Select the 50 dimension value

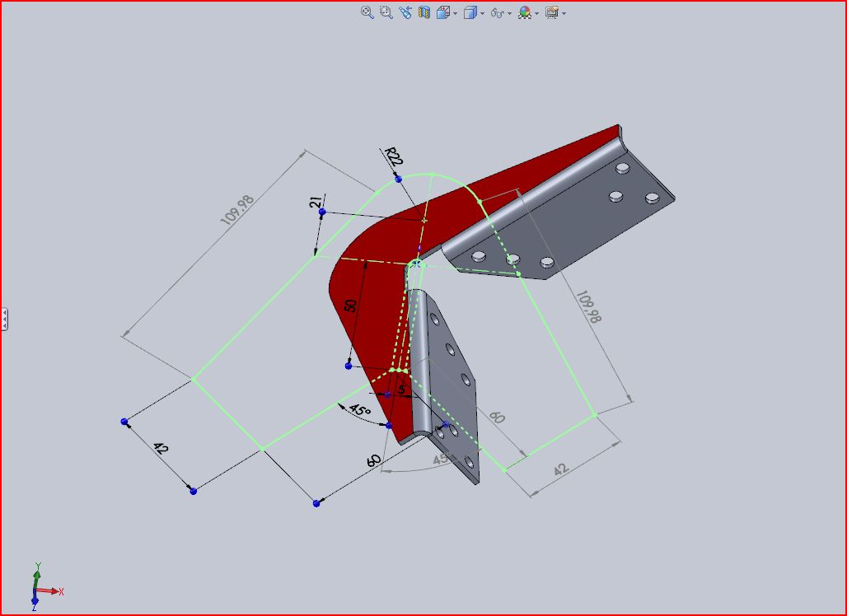(x=350, y=305)
